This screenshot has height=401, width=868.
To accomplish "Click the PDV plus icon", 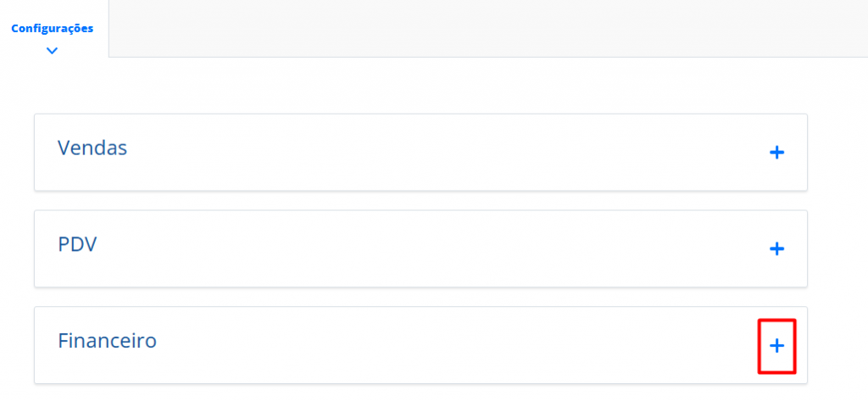I will (776, 249).
